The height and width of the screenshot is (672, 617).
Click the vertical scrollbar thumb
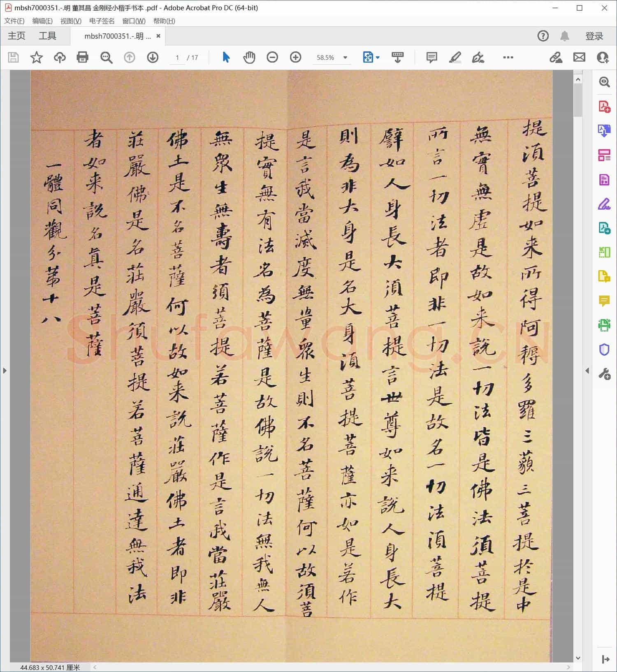coord(578,100)
